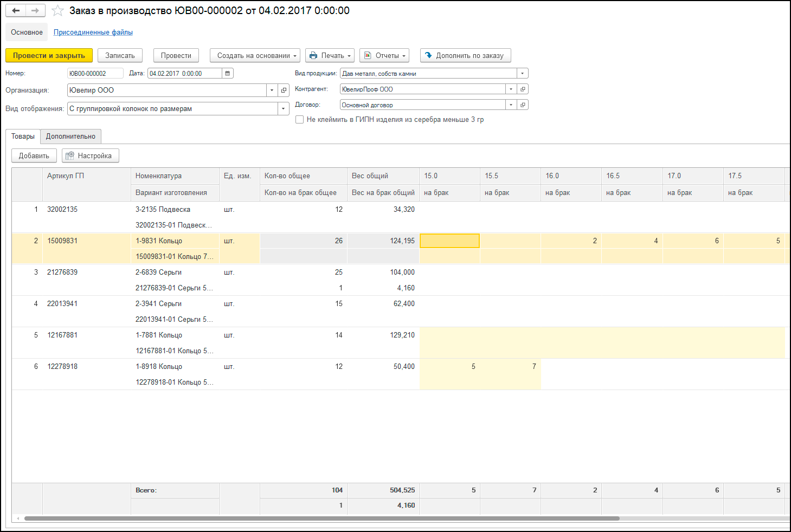Open the Отчеты dropdown menu

tap(384, 56)
